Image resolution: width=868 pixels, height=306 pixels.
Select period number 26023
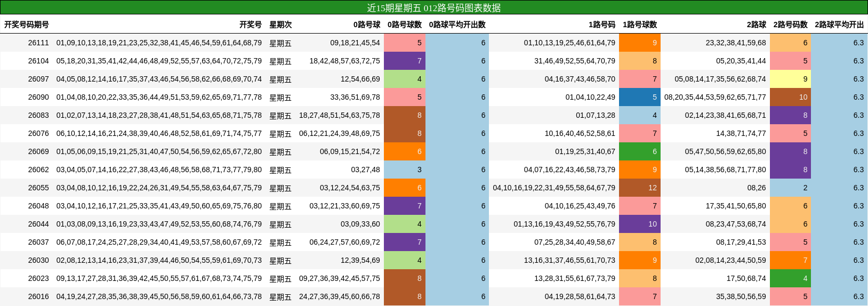38,278
